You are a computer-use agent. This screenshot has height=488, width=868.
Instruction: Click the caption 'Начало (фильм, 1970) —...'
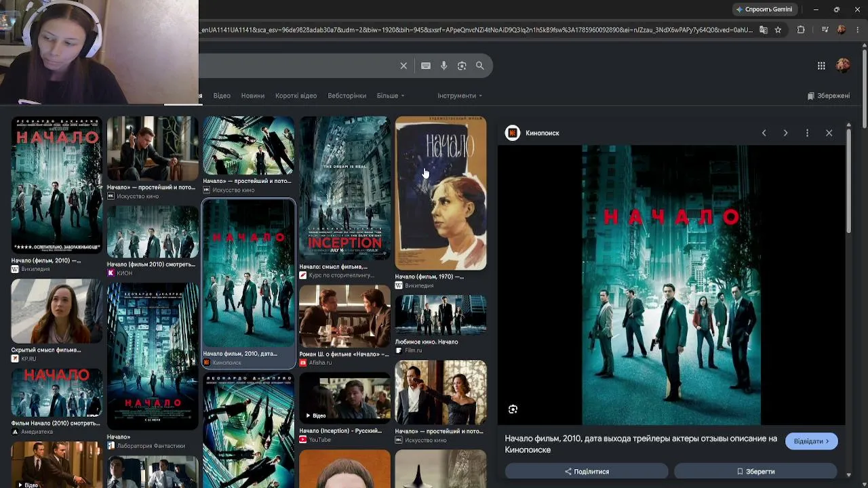click(430, 277)
